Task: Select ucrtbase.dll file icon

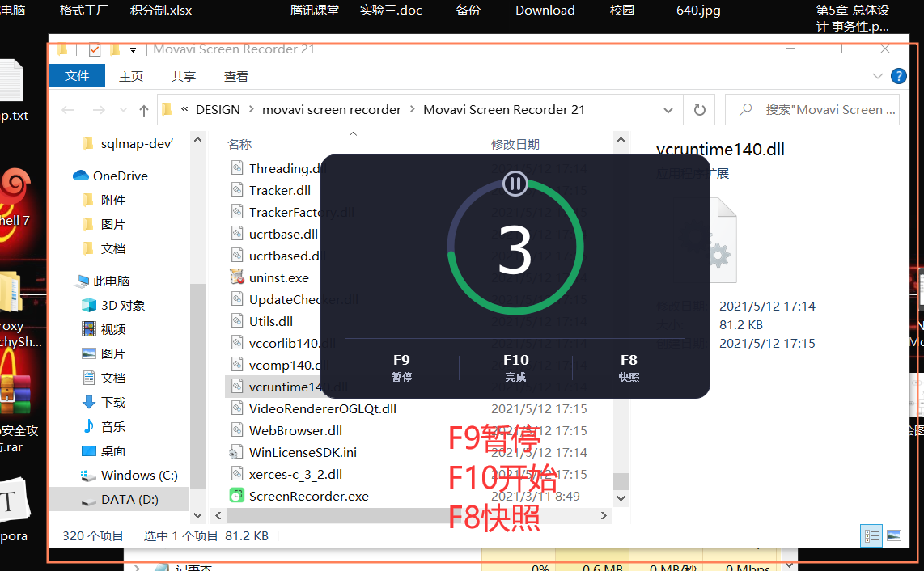Action: coord(237,234)
